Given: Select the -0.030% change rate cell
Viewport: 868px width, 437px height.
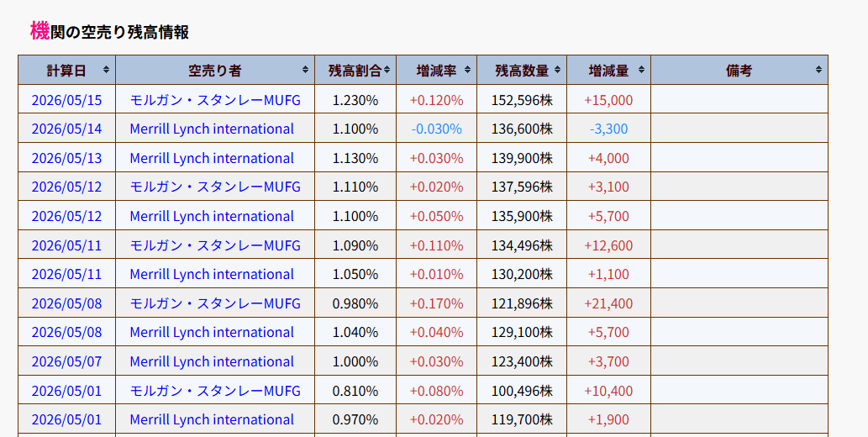Looking at the screenshot, I should (437, 129).
